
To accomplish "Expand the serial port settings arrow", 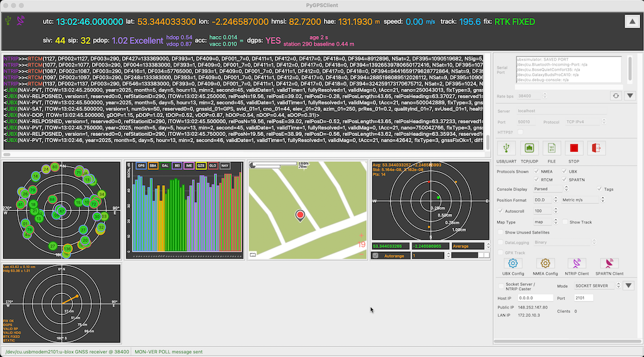I will coord(630,96).
